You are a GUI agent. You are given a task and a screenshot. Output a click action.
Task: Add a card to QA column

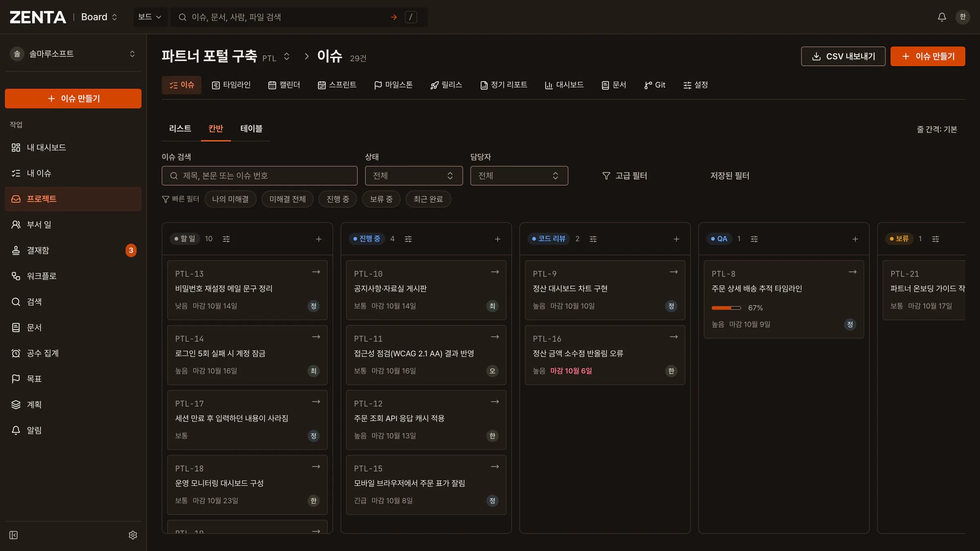pos(855,239)
